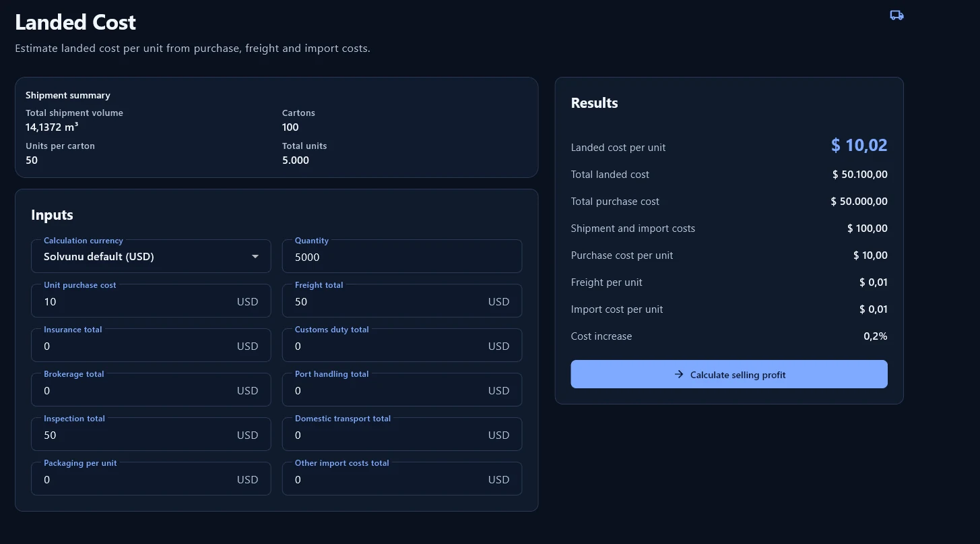980x544 pixels.
Task: Click the Other import costs total field
Action: pos(401,479)
